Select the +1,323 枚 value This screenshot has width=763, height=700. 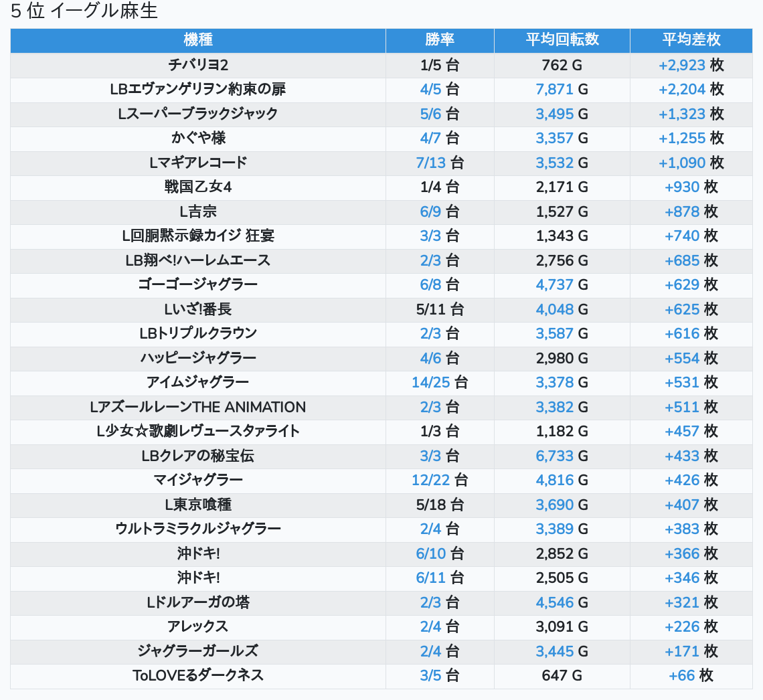[691, 114]
